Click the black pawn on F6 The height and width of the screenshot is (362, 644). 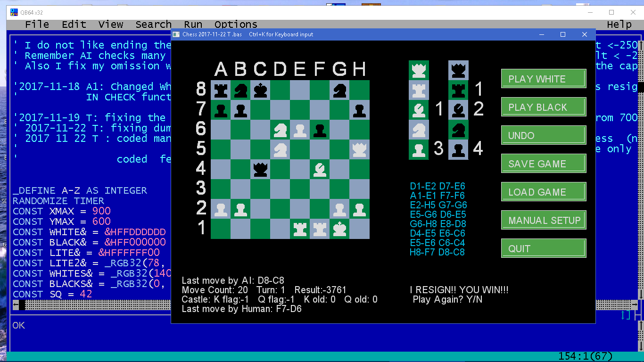coord(320,130)
